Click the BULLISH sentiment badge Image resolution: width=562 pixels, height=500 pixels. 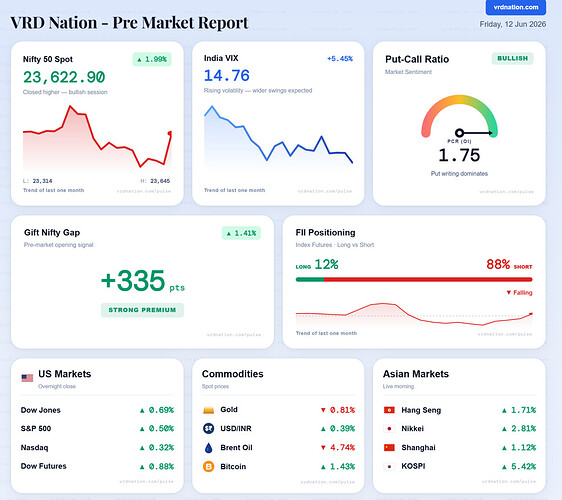[x=513, y=58]
